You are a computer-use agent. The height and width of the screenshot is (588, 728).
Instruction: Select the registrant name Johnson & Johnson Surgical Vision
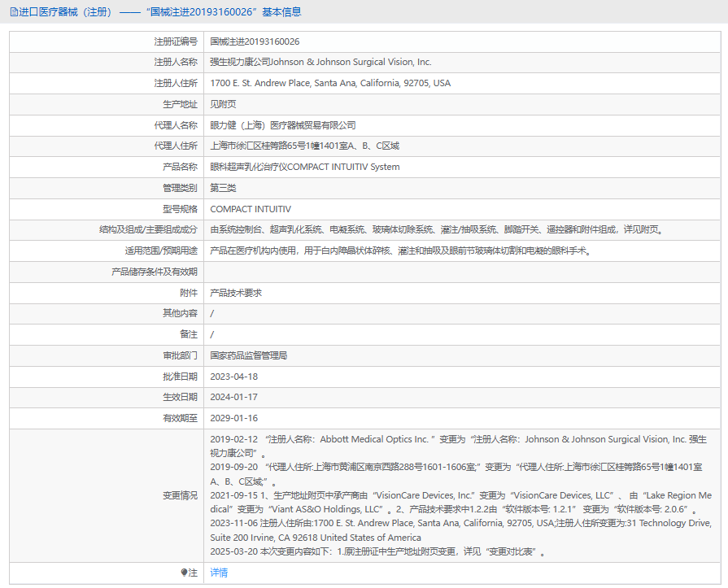tap(320, 62)
